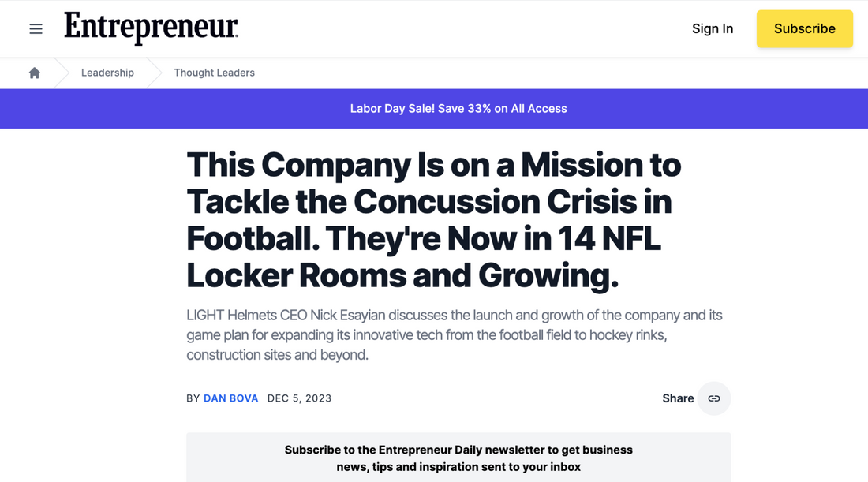The width and height of the screenshot is (868, 482).
Task: Click the article headline about concussion crisis
Action: point(433,202)
